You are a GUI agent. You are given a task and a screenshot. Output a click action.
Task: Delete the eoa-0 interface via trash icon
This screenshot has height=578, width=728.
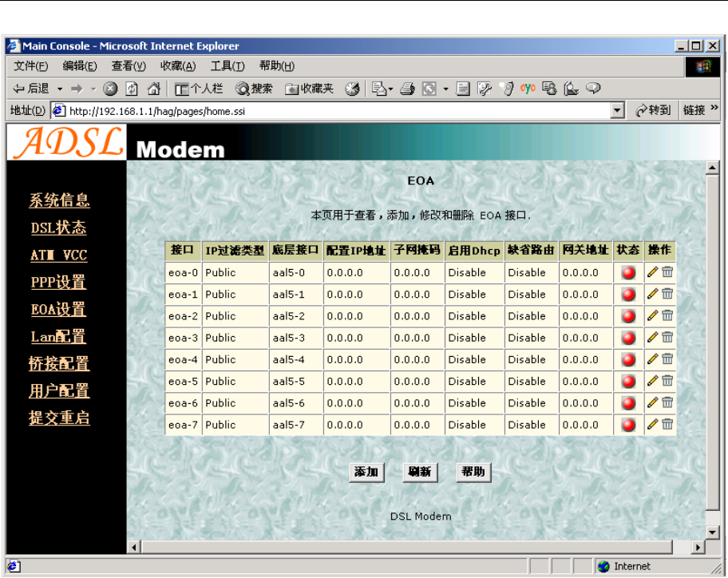(667, 272)
